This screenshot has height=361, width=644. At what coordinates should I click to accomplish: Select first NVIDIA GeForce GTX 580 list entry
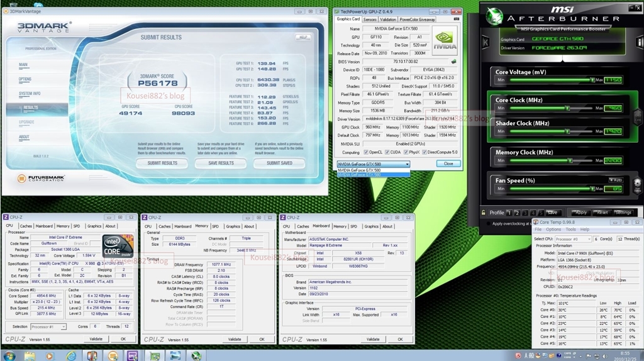(374, 170)
